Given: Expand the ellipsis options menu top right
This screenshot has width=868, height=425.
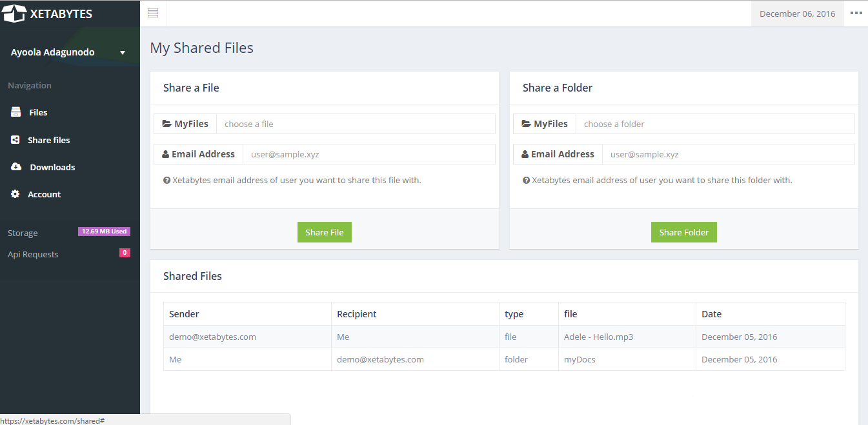Looking at the screenshot, I should (x=856, y=12).
